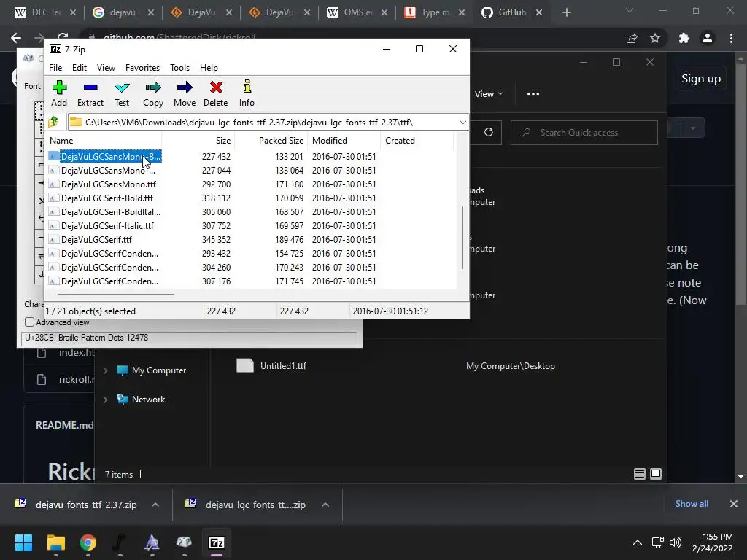Switch to the dejavu Google search tab
Image resolution: width=747 pixels, height=560 pixels.
(123, 12)
